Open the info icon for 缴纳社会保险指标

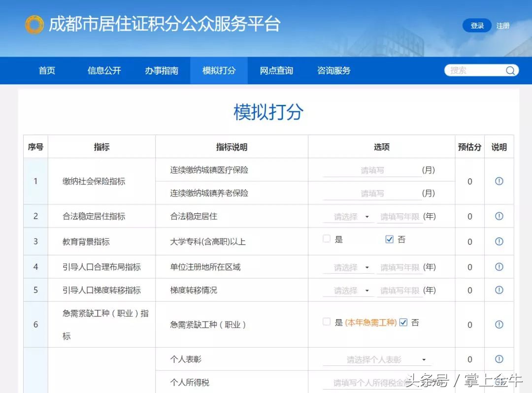(x=499, y=181)
